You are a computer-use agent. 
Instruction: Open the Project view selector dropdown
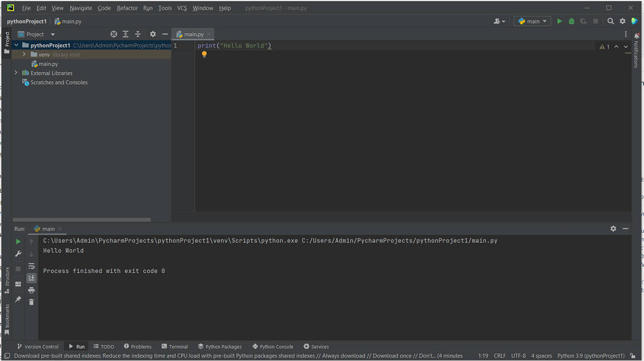pyautogui.click(x=36, y=34)
